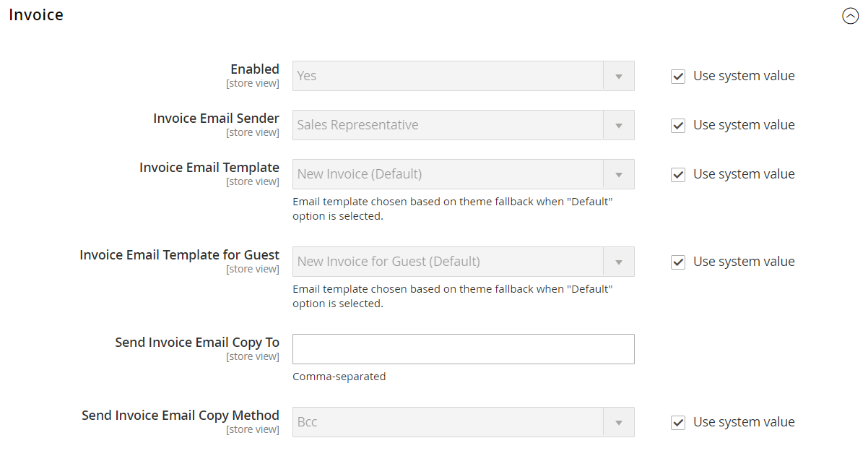Screen dimensions: 868x451
Task: Open the New Invoice (Default) template dropdown
Action: 448,174
